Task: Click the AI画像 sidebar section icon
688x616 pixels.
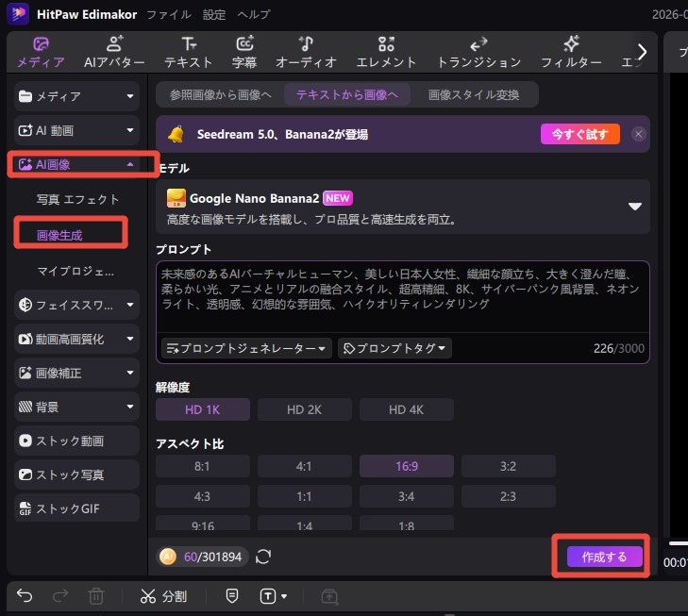Action: pyautogui.click(x=25, y=164)
